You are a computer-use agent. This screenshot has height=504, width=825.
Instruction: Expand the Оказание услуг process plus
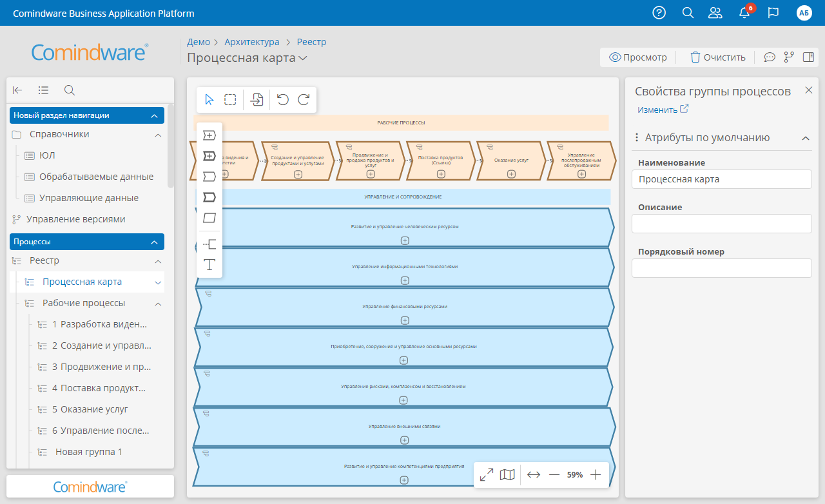(511, 174)
